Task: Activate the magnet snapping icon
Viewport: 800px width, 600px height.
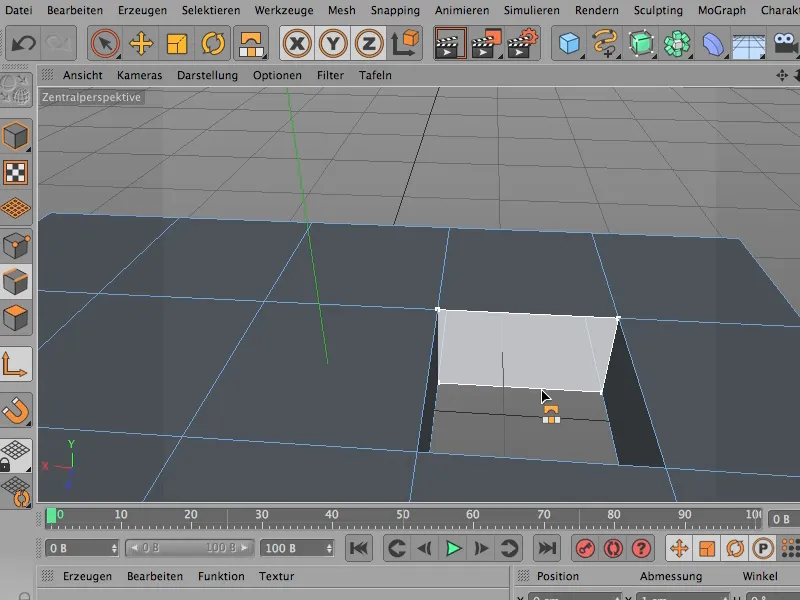Action: tap(15, 410)
